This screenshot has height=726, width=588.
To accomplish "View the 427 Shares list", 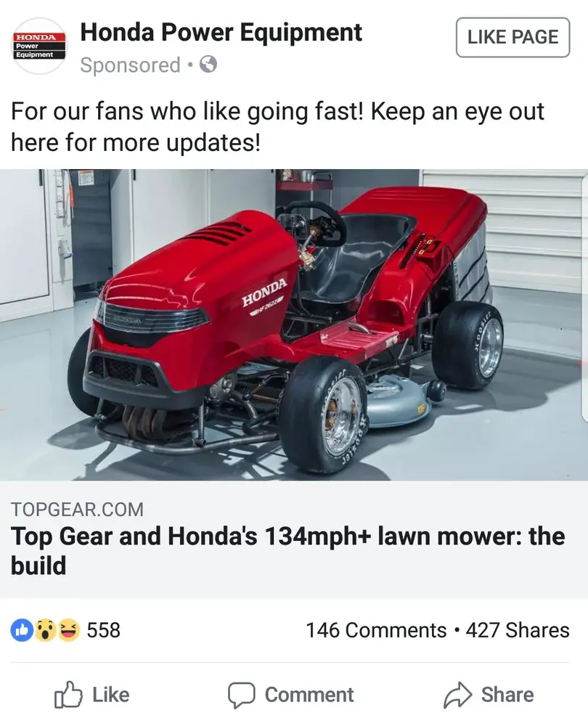I will pyautogui.click(x=518, y=630).
